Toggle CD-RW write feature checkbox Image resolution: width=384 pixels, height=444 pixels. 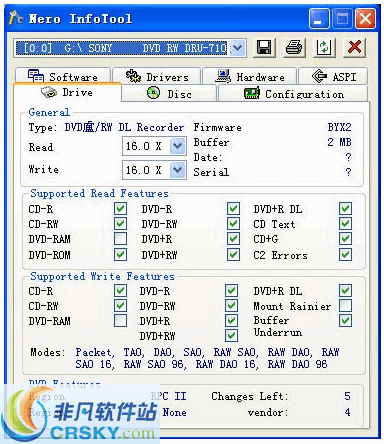120,305
